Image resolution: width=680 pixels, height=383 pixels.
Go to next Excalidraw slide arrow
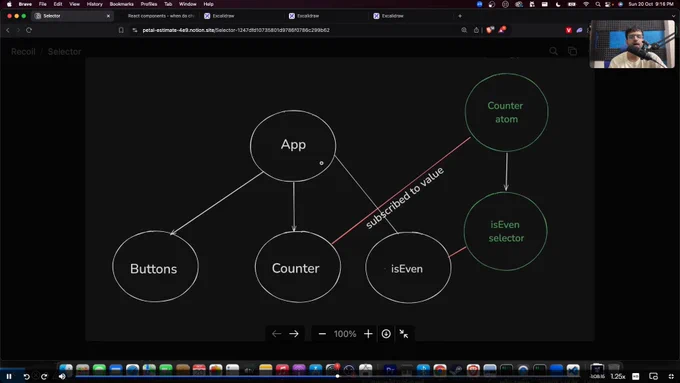(x=294, y=334)
